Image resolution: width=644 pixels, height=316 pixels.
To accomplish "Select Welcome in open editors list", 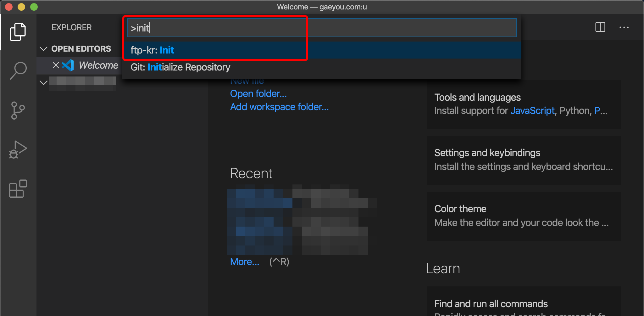I will [98, 65].
